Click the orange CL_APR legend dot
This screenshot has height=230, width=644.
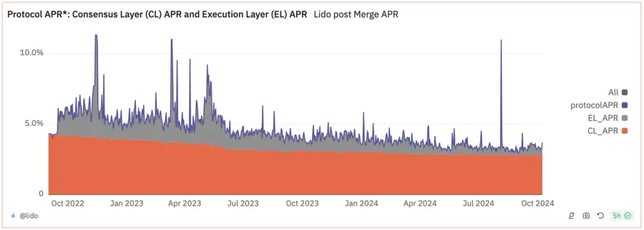[625, 131]
